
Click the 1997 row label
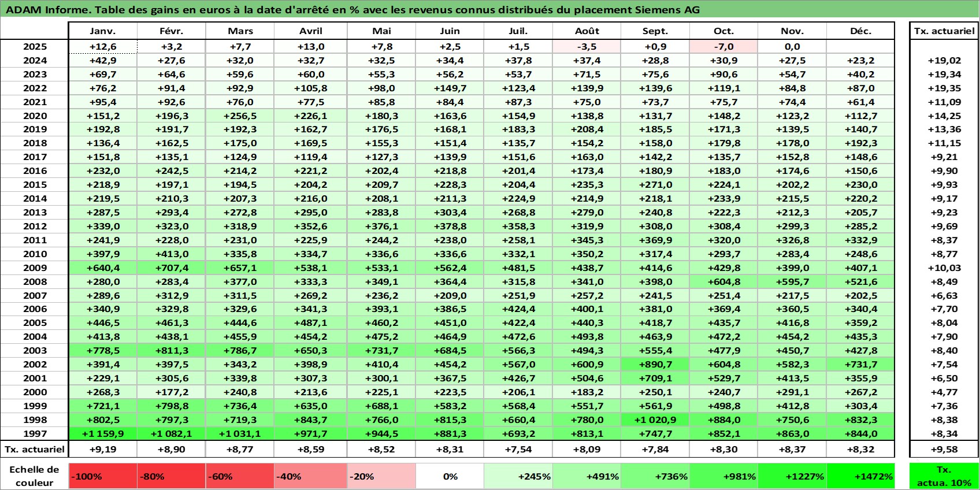[x=35, y=433]
